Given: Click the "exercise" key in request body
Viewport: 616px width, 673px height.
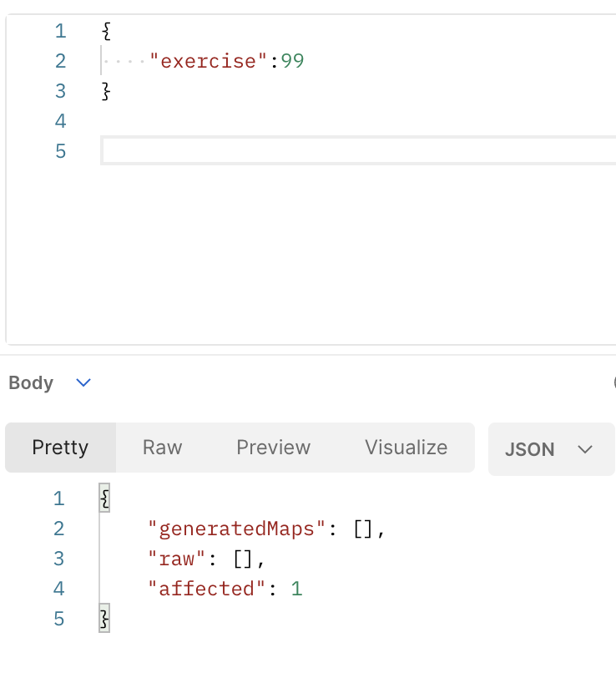Looking at the screenshot, I should pyautogui.click(x=208, y=61).
